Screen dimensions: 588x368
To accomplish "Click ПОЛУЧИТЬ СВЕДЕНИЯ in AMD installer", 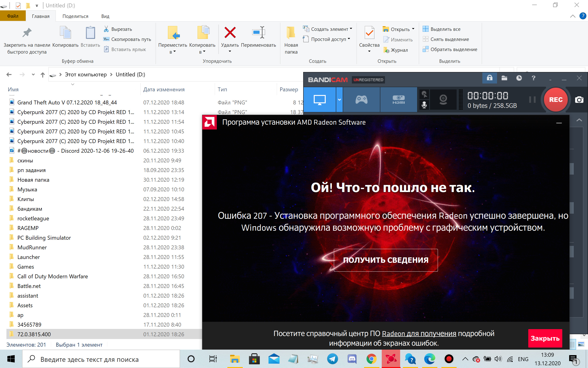I will 386,260.
